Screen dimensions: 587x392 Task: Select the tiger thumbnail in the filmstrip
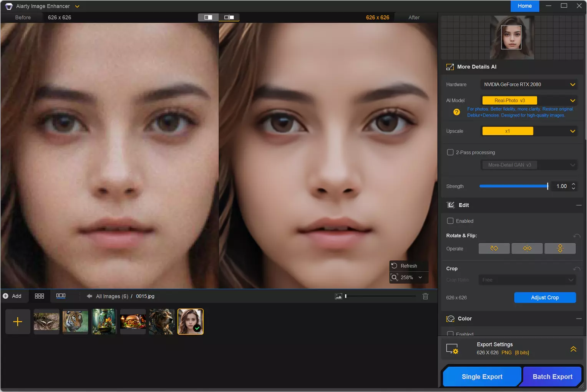(75, 322)
